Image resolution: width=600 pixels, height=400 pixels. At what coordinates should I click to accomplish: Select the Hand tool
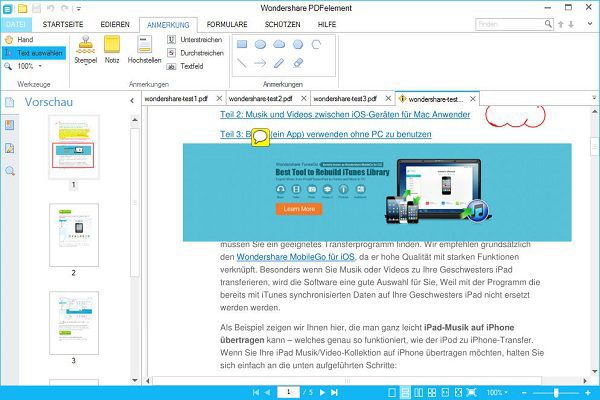(19, 39)
